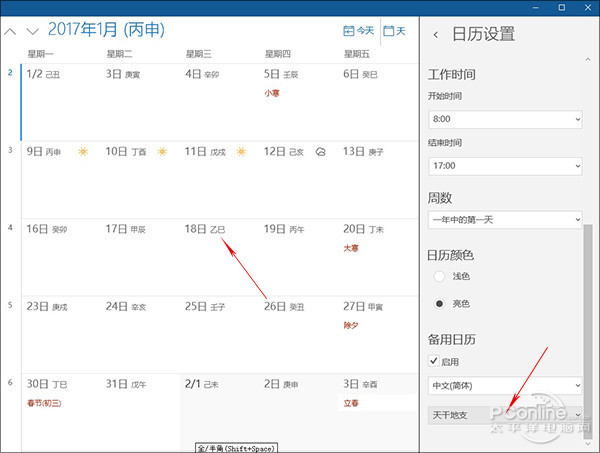The height and width of the screenshot is (453, 600).
Task: Select the 24日 辛亥 day cell
Action: tap(141, 334)
